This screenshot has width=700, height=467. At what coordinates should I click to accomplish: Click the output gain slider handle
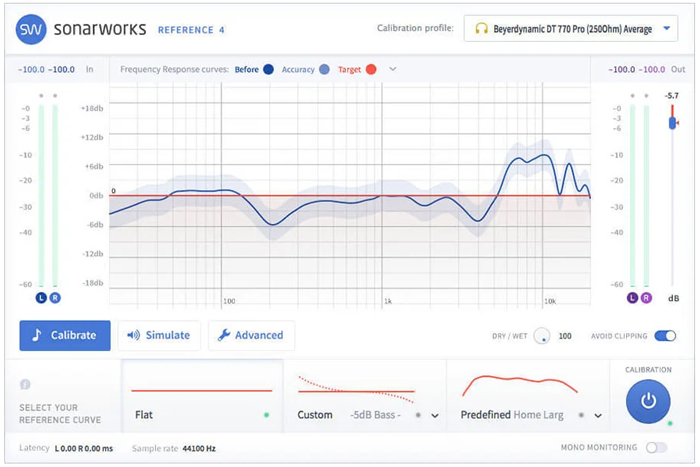click(672, 123)
